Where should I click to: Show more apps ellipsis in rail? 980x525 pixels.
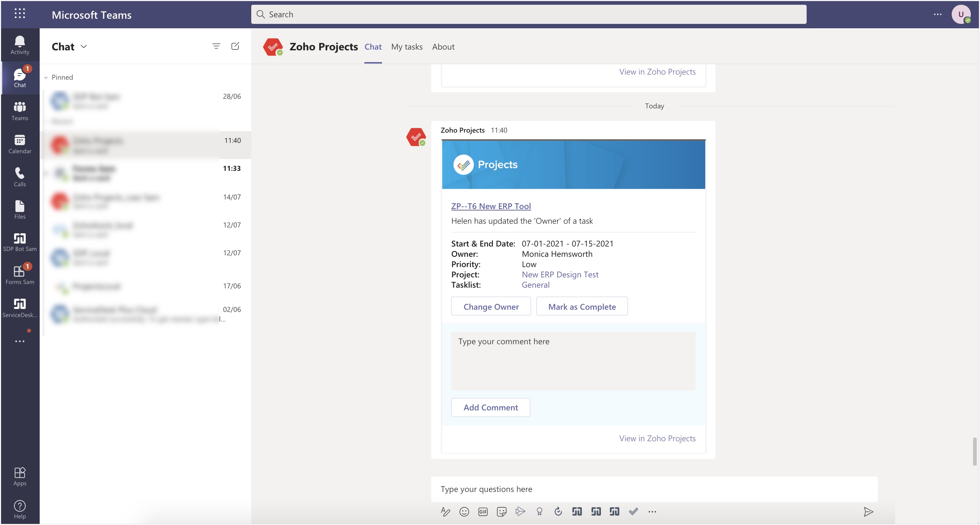pyautogui.click(x=20, y=341)
